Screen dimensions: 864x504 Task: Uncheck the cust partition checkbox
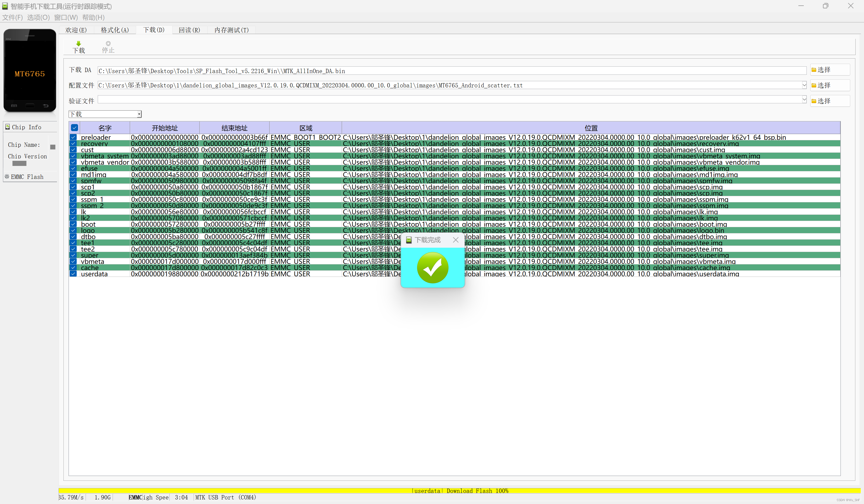pyautogui.click(x=73, y=149)
